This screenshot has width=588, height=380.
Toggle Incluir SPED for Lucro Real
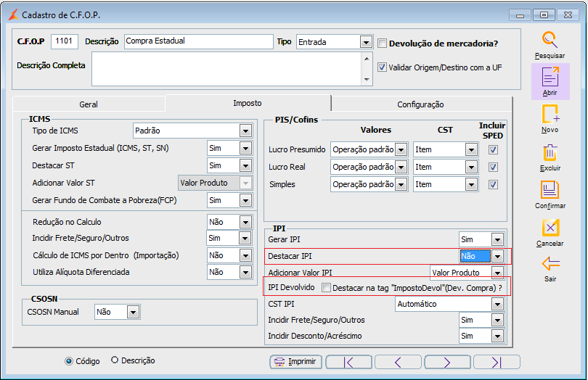pos(493,167)
